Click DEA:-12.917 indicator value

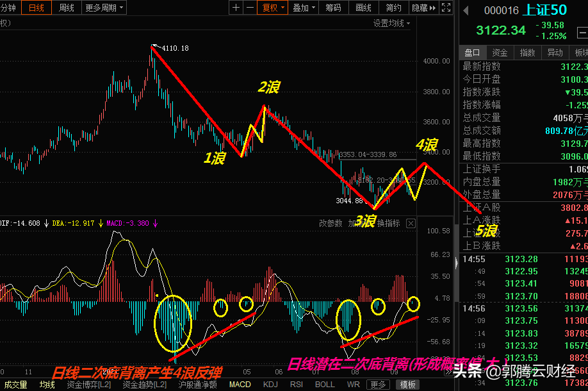click(x=73, y=223)
